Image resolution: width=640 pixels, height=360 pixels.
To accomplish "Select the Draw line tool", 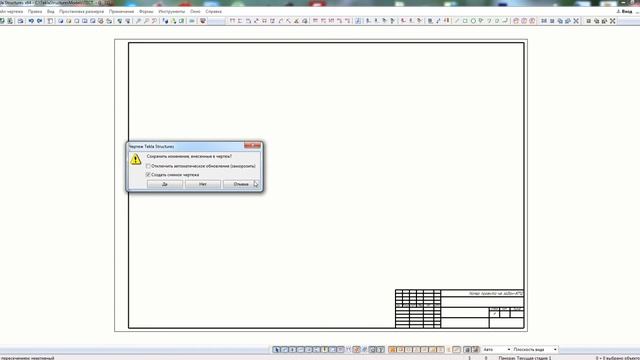I will pyautogui.click(x=457, y=21).
